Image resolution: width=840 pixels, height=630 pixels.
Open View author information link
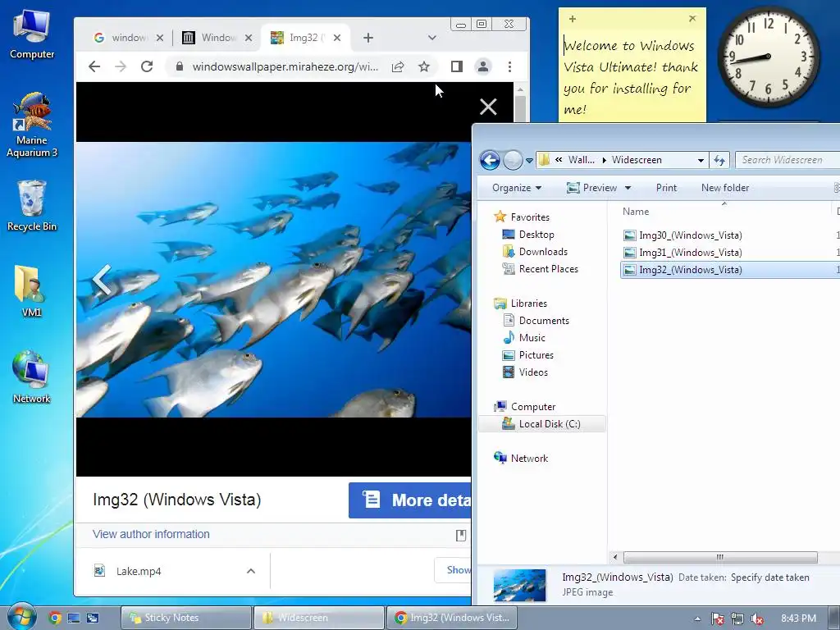click(x=151, y=534)
